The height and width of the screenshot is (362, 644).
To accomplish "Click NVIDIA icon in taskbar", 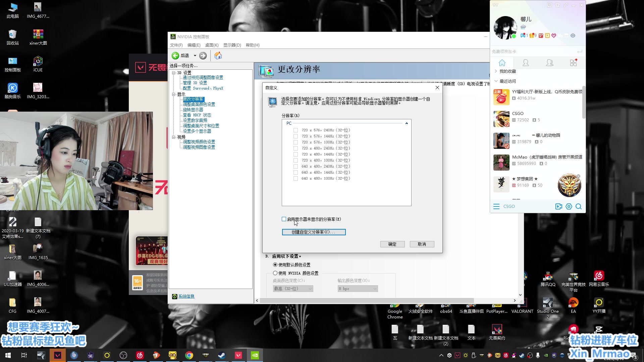I will (x=255, y=355).
